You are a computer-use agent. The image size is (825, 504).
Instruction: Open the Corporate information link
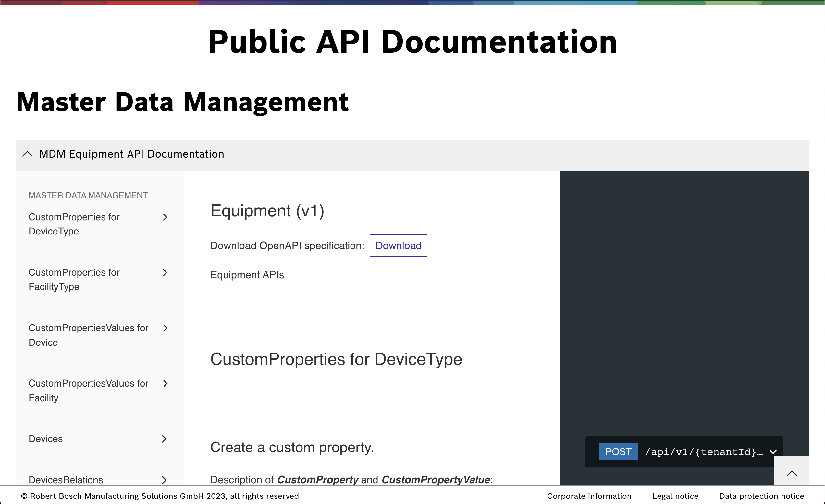[x=589, y=496]
